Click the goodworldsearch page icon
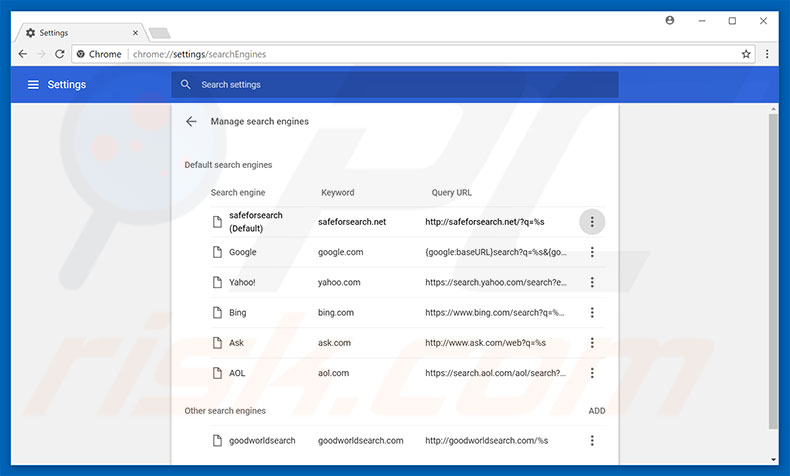The image size is (790, 476). coord(217,440)
